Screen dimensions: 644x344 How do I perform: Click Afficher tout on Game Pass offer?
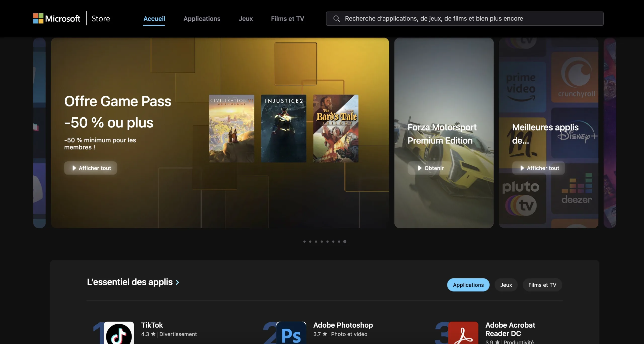pos(91,168)
